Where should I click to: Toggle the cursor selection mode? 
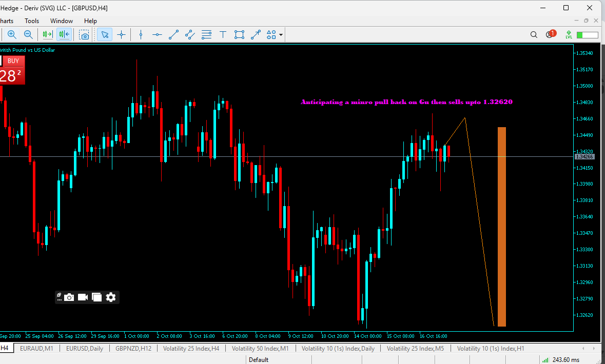[x=105, y=34]
